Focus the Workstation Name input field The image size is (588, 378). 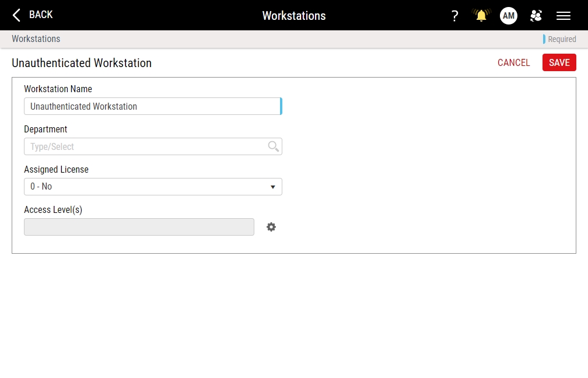point(153,107)
